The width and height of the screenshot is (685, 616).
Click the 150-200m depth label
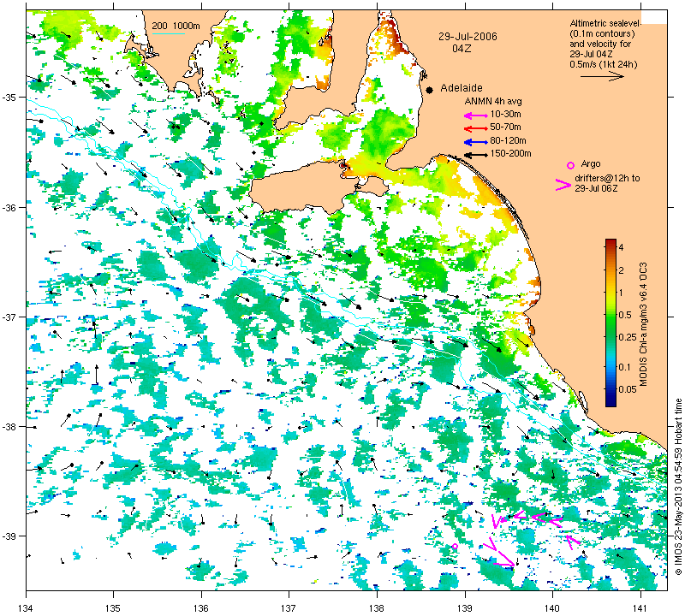pyautogui.click(x=510, y=154)
